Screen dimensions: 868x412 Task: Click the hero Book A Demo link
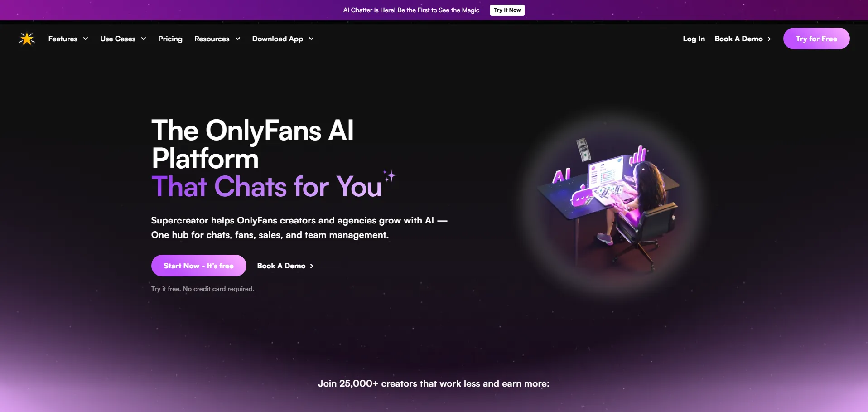281,266
